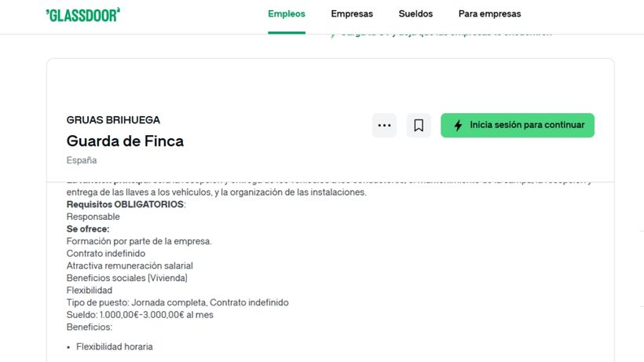Save job with the bookmark icon
Image resolution: width=644 pixels, height=362 pixels.
point(419,125)
